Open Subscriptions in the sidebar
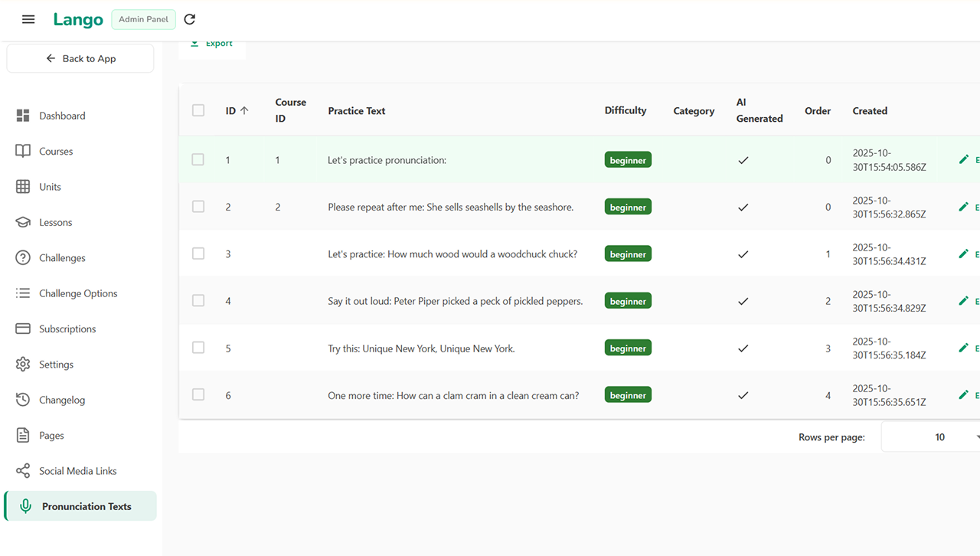The height and width of the screenshot is (556, 980). 67,329
